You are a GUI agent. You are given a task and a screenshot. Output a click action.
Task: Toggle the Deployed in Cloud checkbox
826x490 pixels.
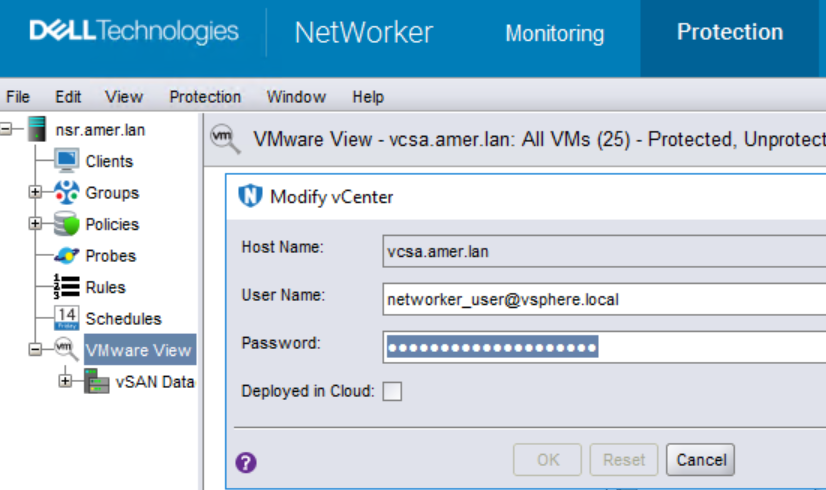(392, 391)
